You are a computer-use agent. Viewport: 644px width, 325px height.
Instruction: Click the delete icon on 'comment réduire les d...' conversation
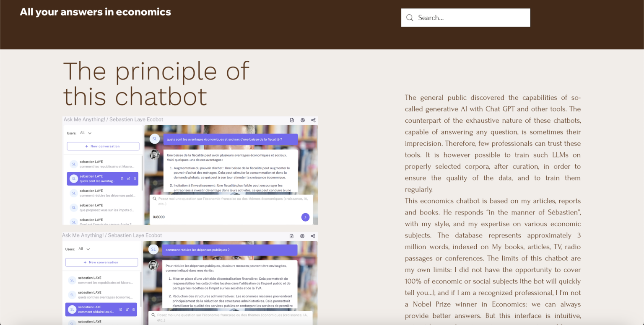(x=133, y=310)
